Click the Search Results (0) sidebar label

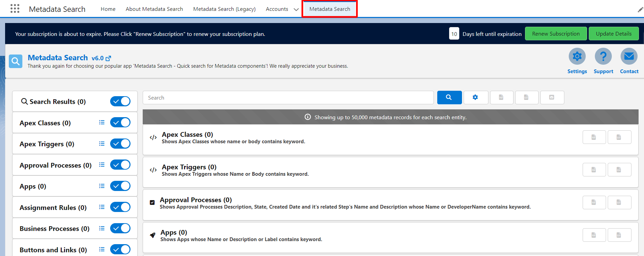[58, 102]
